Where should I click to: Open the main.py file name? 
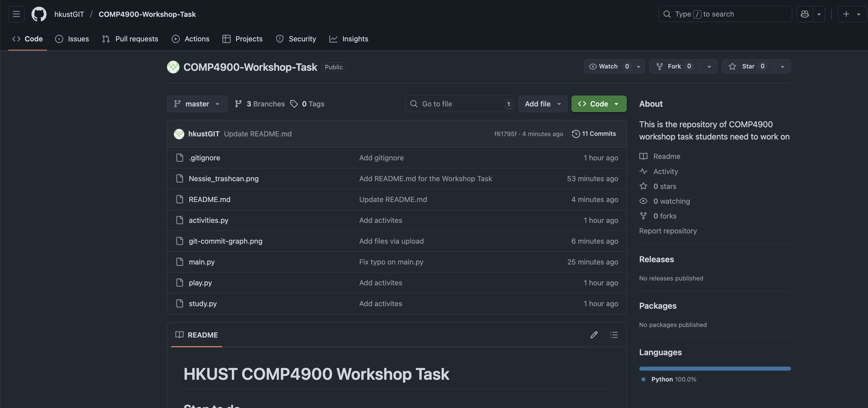click(x=202, y=262)
